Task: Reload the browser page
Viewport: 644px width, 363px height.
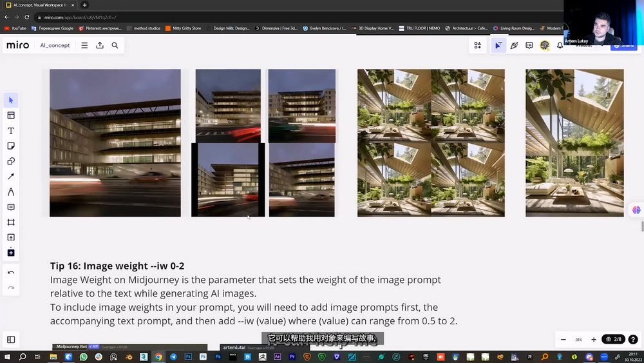Action: point(26,17)
